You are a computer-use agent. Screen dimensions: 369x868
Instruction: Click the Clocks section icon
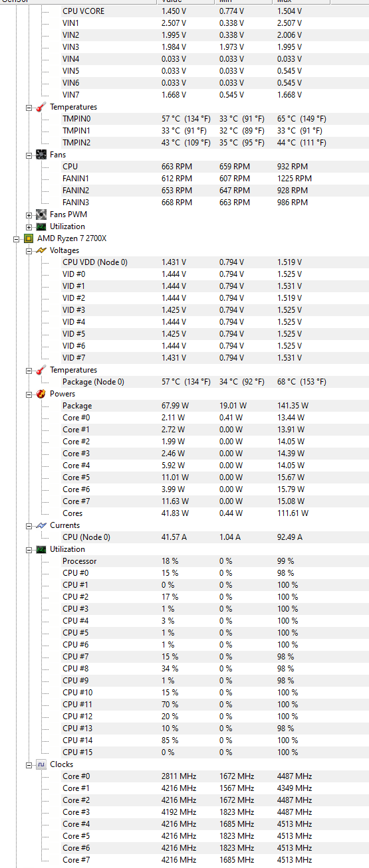pos(41,764)
